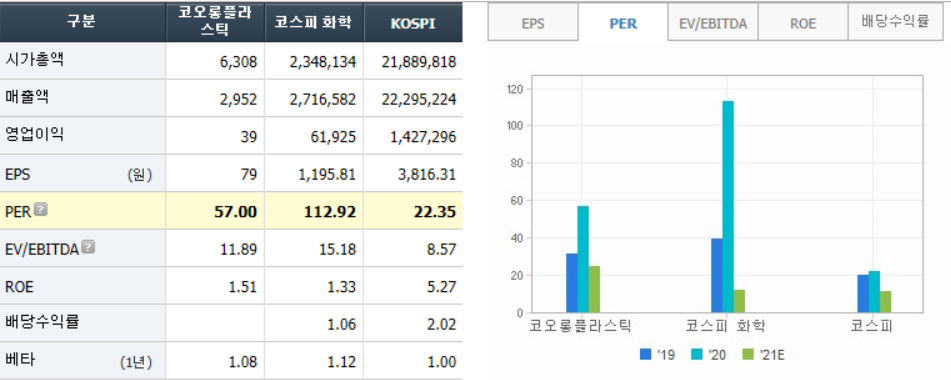Click the 코스피 x-axis label in chart
Viewport: 951px width, 380px height.
pos(871,326)
